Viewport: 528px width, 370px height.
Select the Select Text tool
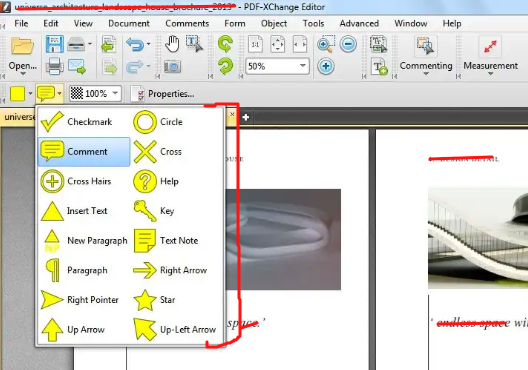tap(194, 44)
